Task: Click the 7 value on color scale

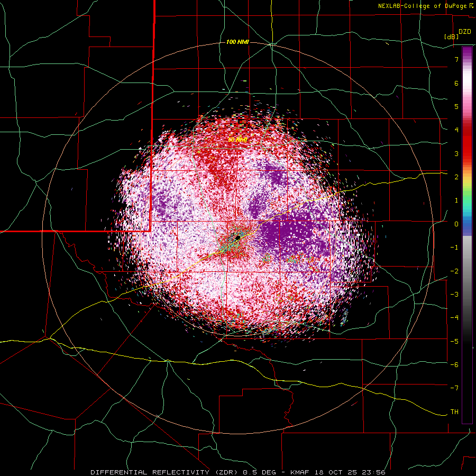Action: 456,59
